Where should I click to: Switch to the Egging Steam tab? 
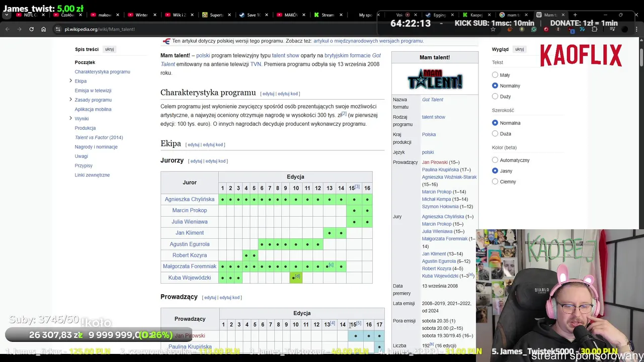439,15
